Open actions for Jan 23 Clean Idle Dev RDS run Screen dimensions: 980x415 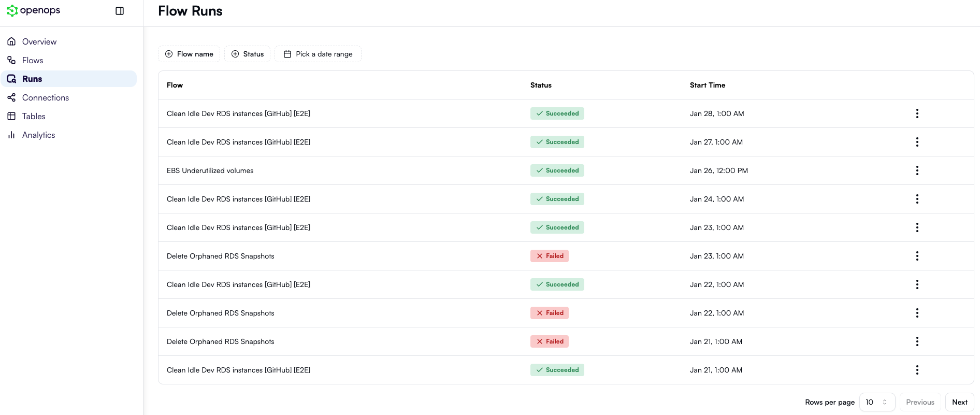(917, 227)
